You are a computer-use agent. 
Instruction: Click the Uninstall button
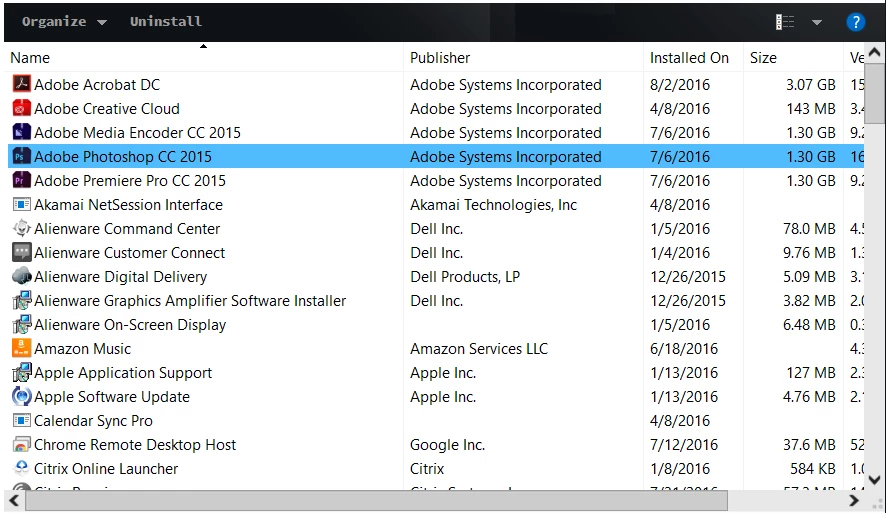click(166, 21)
